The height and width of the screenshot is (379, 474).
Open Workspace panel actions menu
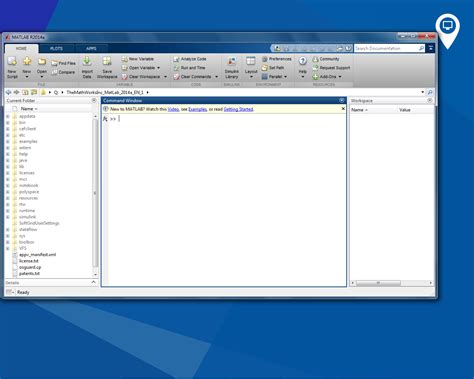[430, 100]
